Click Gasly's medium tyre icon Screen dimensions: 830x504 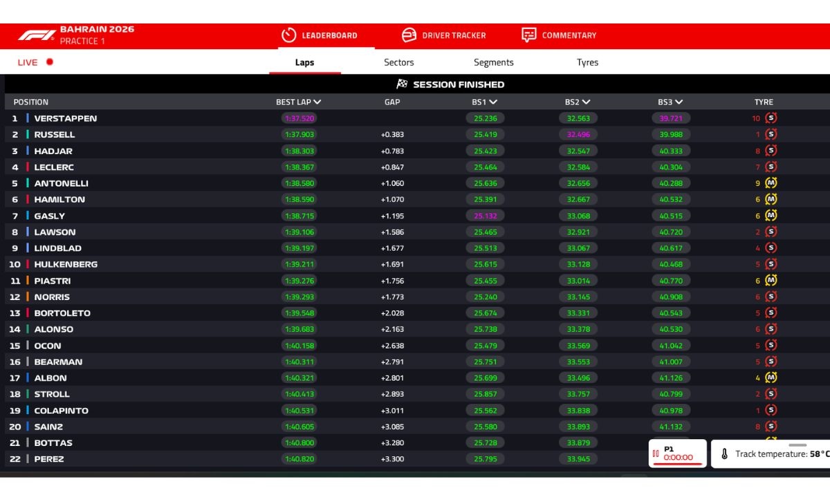(771, 216)
